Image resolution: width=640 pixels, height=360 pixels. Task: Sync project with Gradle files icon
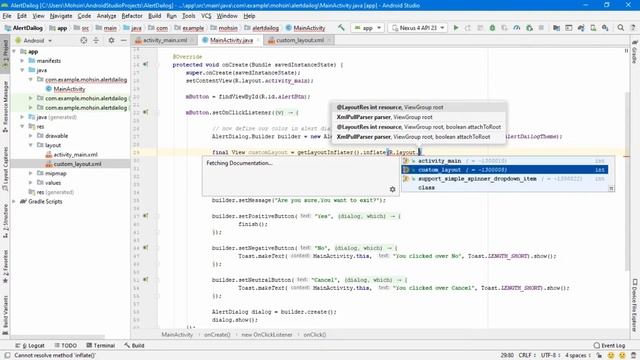click(x=581, y=28)
